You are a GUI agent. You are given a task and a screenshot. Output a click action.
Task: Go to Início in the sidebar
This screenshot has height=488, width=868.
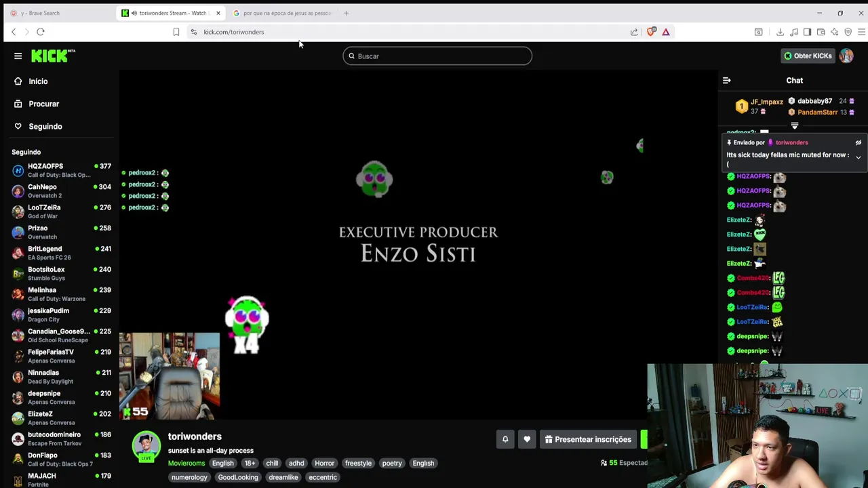click(38, 81)
